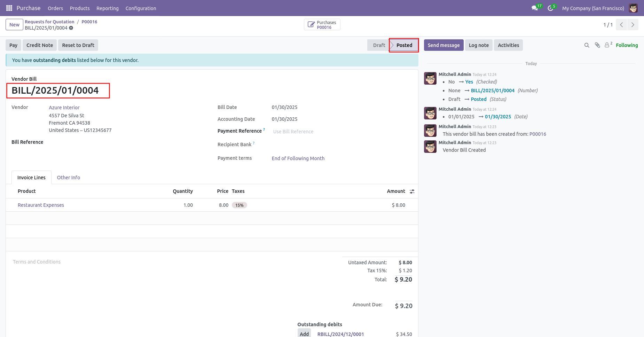Open the Azure Interior vendor link
The width and height of the screenshot is (644, 337).
64,108
